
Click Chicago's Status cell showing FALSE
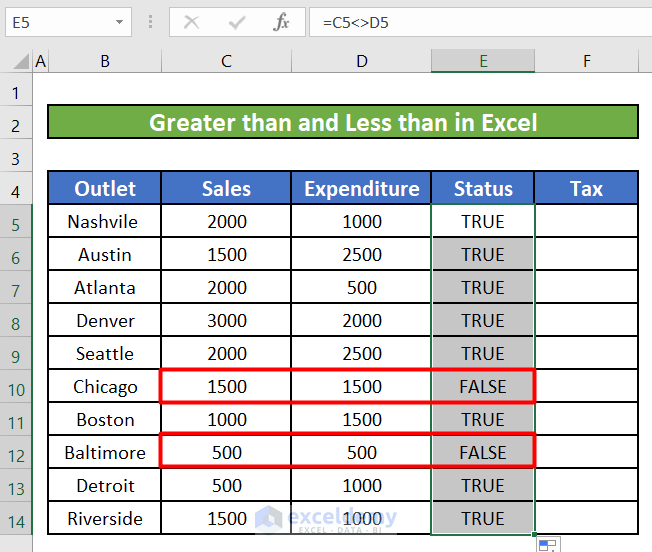pos(483,386)
